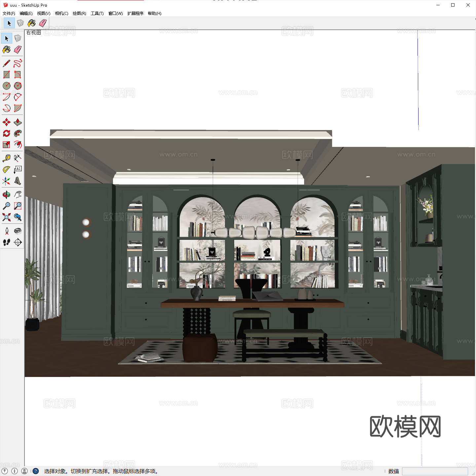Activate the Follow Me tool
The width and height of the screenshot is (476, 476).
[x=18, y=133]
